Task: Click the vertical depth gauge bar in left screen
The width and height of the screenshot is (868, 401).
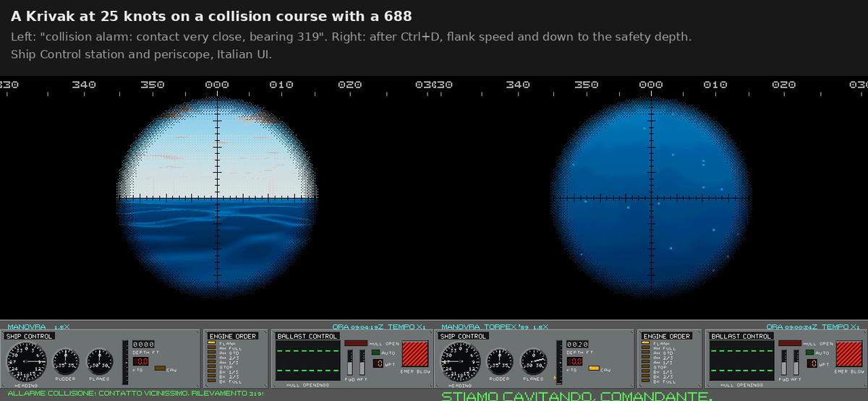Action: pos(125,362)
